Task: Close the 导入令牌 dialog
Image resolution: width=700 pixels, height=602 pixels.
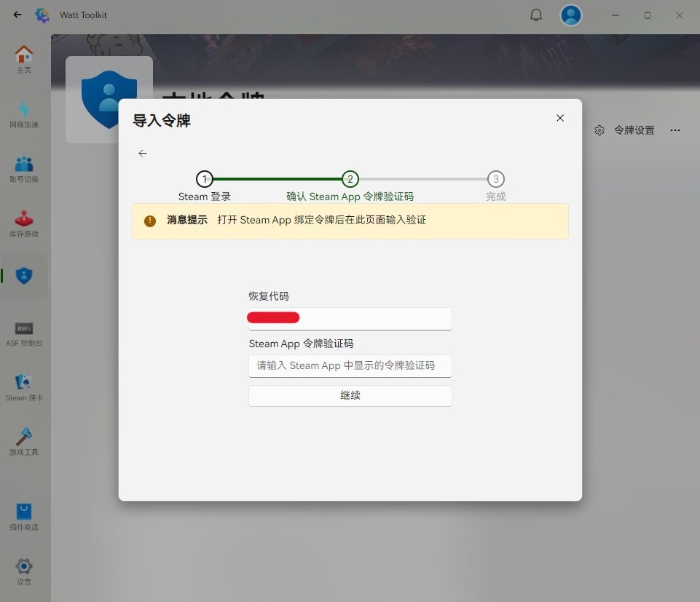Action: (560, 118)
